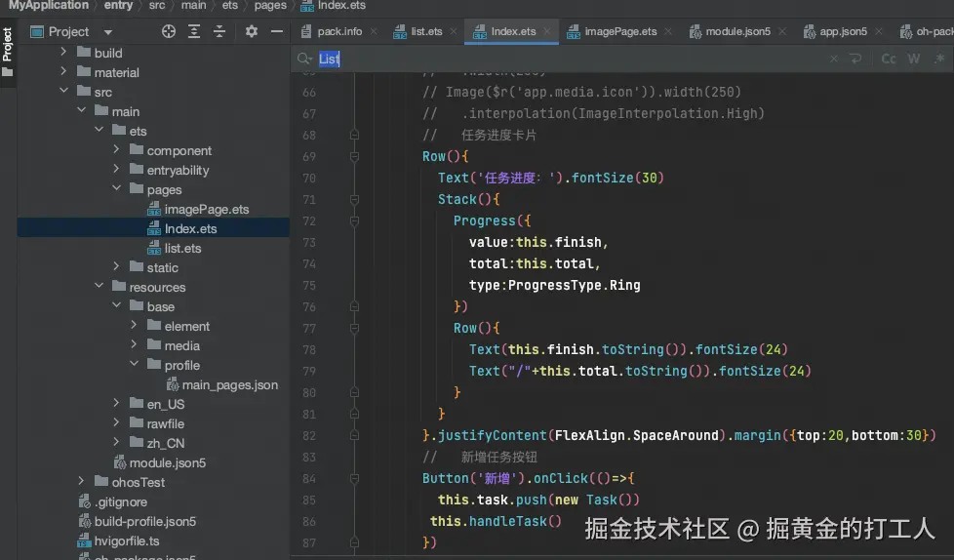The height and width of the screenshot is (560, 954).
Task: Toggle Words (W) option in search bar
Action: [x=914, y=60]
